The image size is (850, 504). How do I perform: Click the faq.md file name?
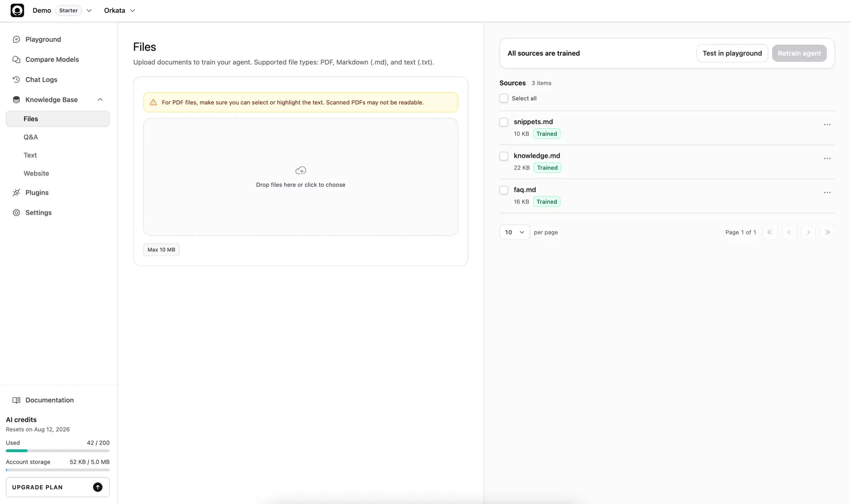click(525, 190)
